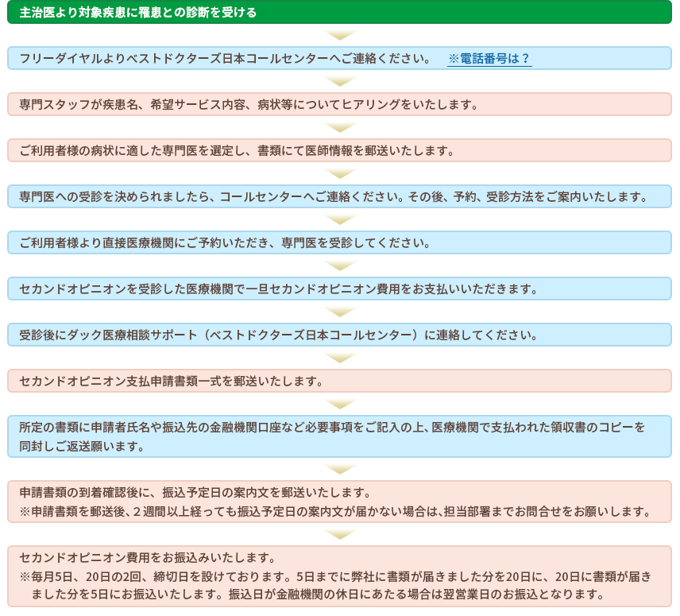Select the 専門スタッフ hearing step box
Screen dimensions: 680x616
point(339,105)
